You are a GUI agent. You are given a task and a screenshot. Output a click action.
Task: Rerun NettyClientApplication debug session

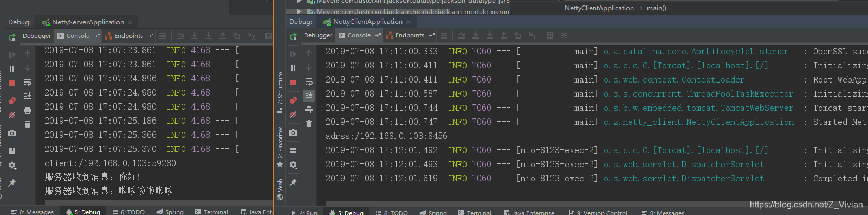coord(293,37)
